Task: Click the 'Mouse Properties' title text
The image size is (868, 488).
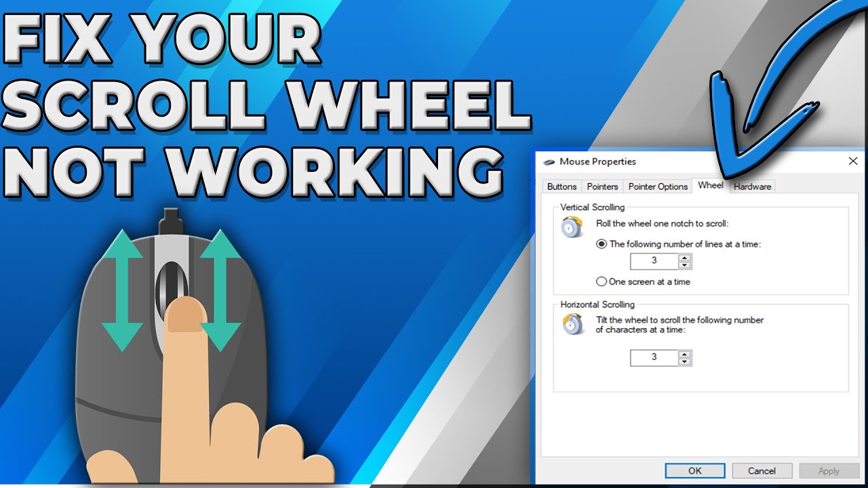Action: [597, 162]
